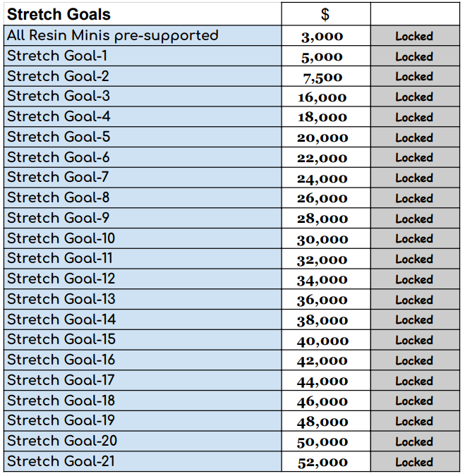Image resolution: width=465 pixels, height=476 pixels.
Task: Select the 52,000 amount cell
Action: point(322,463)
